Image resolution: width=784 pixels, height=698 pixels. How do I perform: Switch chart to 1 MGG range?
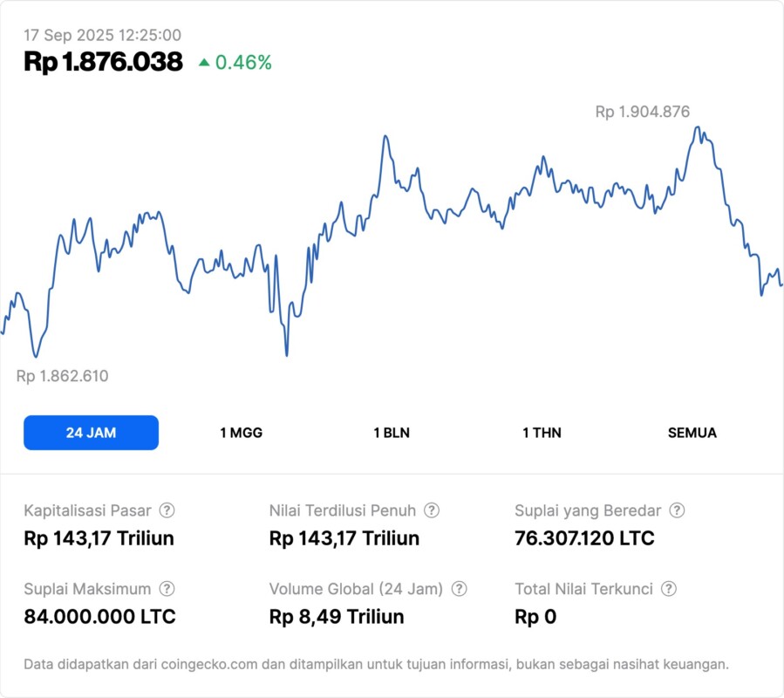click(241, 433)
